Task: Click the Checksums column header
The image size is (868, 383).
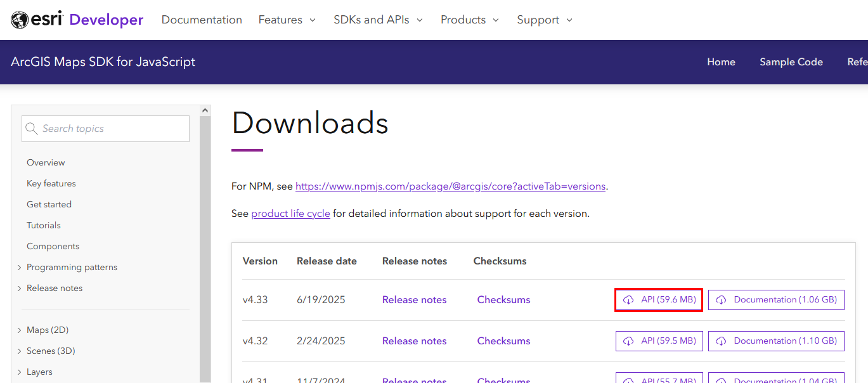Action: tap(500, 261)
